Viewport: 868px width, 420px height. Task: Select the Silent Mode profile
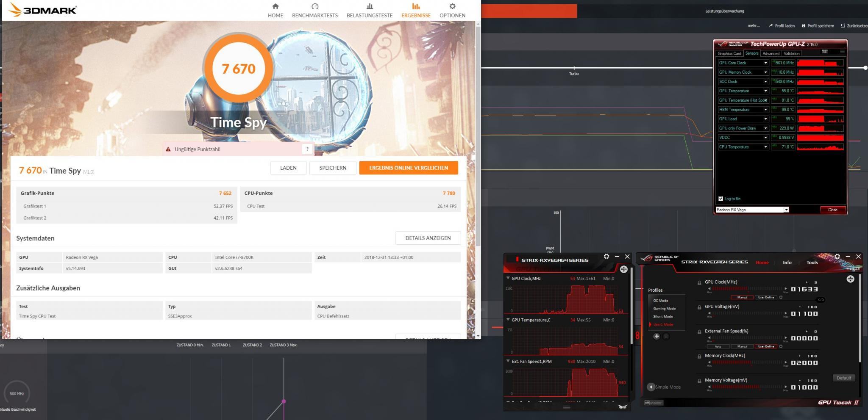[x=663, y=317]
